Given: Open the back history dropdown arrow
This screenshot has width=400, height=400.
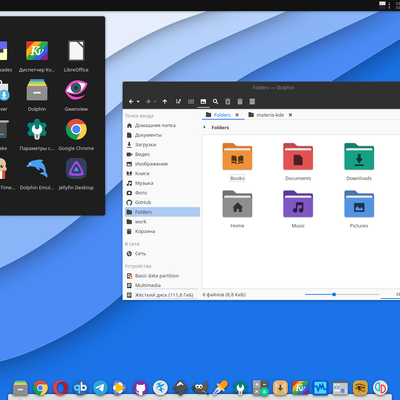Looking at the screenshot, I should click(x=138, y=102).
